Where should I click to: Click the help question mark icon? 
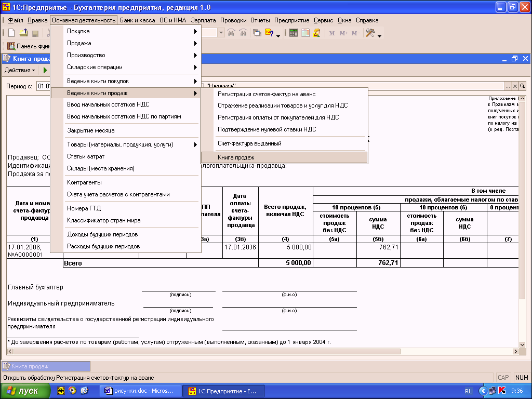pos(270,33)
